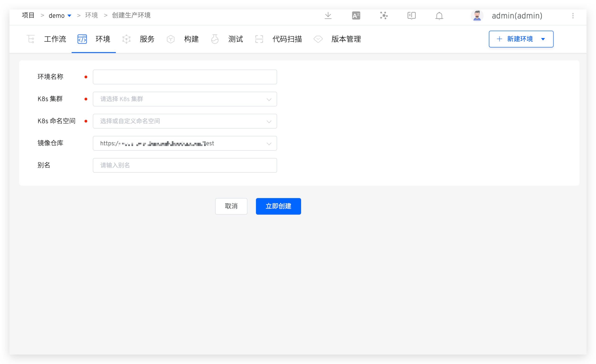Open the language translation icon
This screenshot has height=364, width=596.
[356, 16]
